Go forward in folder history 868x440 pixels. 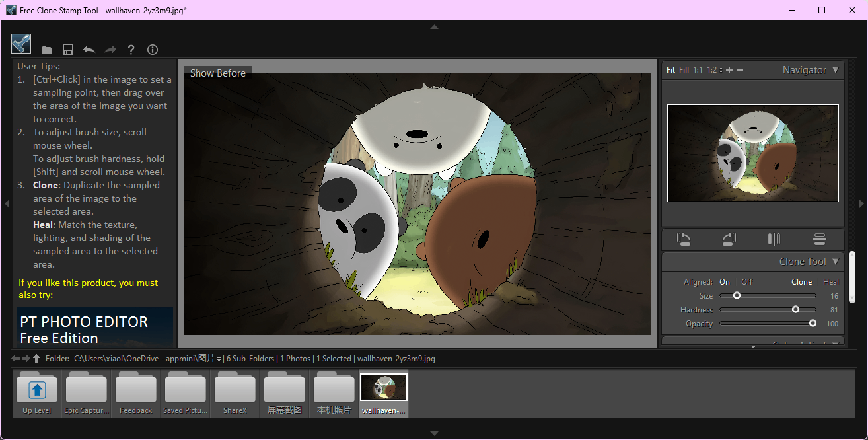(x=26, y=358)
